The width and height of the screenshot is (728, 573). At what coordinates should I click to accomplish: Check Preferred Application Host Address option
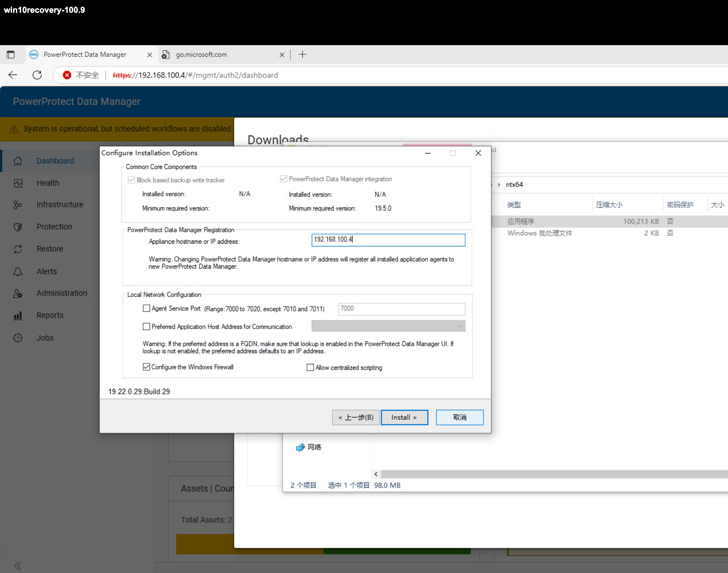[x=147, y=327]
